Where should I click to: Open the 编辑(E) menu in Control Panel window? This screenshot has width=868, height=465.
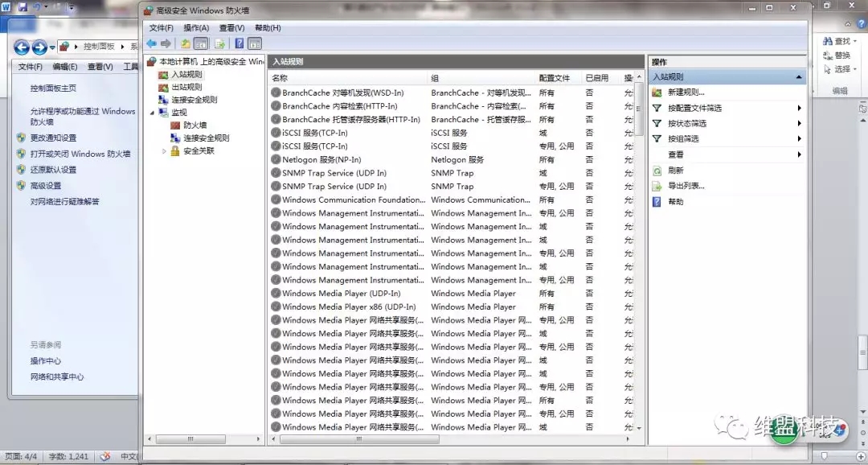point(65,67)
